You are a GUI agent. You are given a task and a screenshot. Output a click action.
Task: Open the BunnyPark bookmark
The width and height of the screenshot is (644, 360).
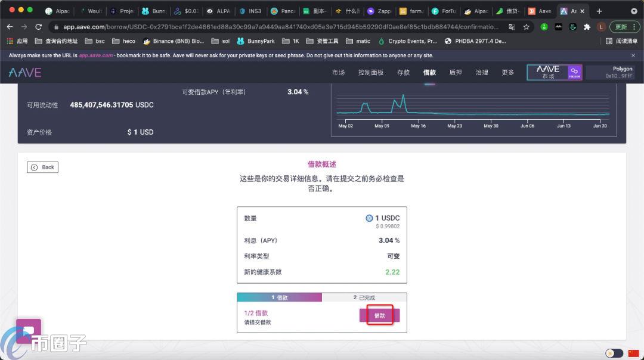click(256, 41)
